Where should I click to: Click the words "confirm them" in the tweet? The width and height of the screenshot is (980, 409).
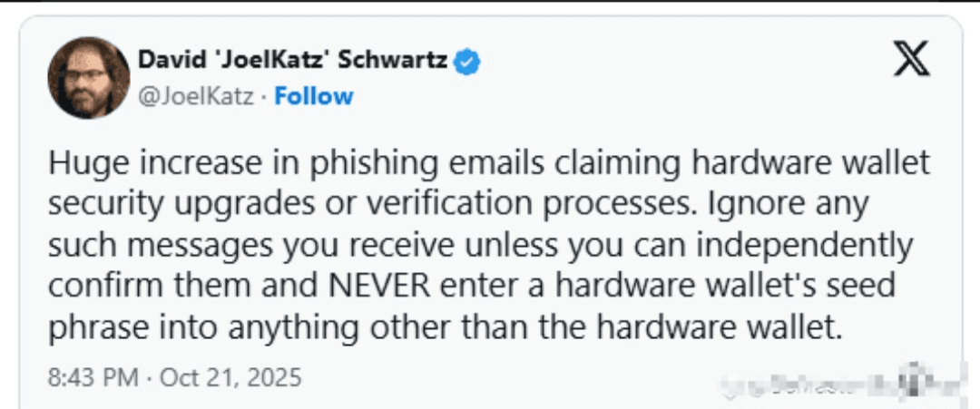tap(149, 286)
